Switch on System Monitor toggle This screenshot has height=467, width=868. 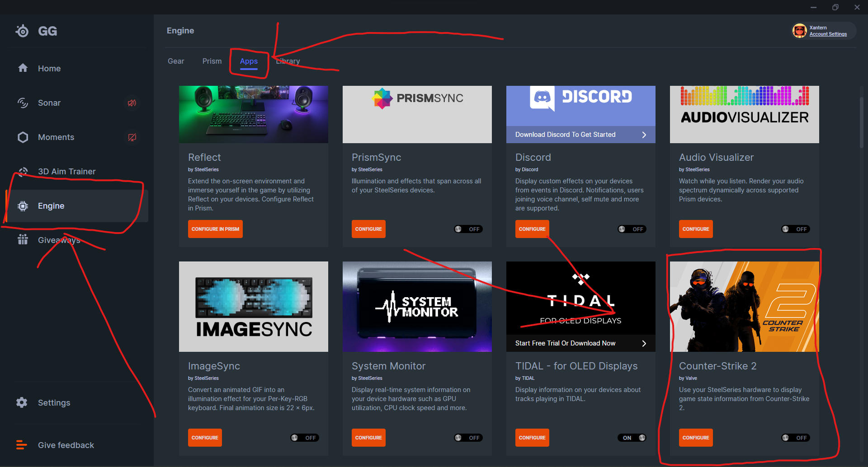coord(468,438)
